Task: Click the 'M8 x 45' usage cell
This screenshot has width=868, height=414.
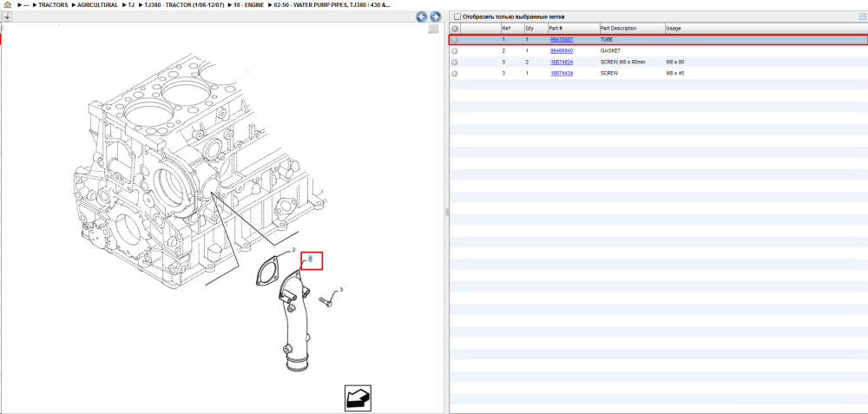Action: coord(674,73)
